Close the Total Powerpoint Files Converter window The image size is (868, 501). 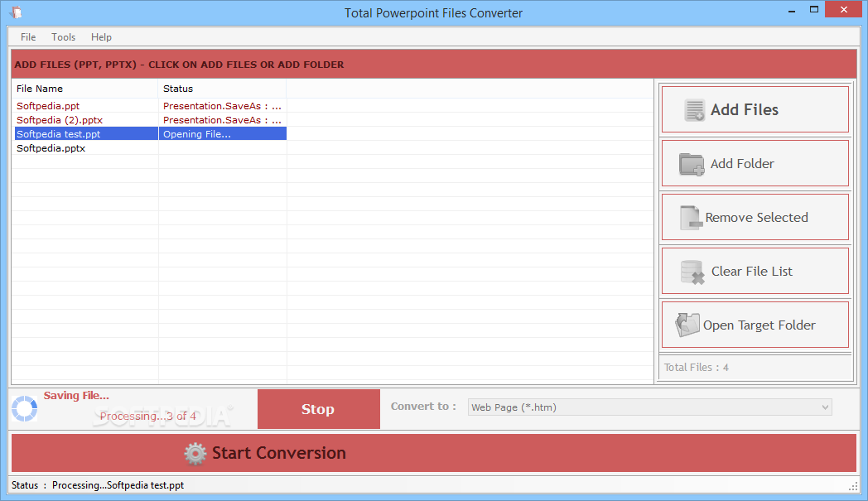pos(844,9)
